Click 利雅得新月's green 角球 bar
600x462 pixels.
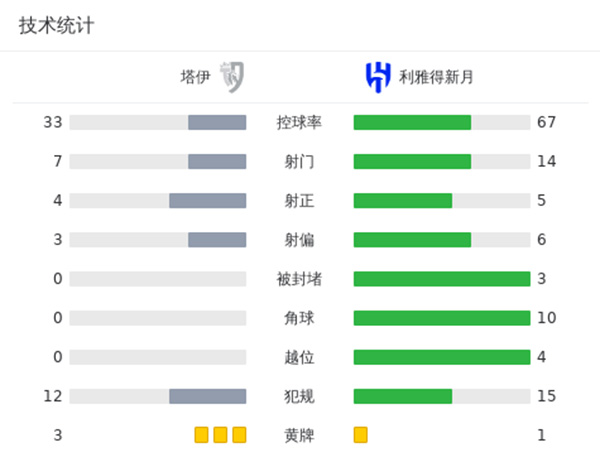tap(441, 318)
